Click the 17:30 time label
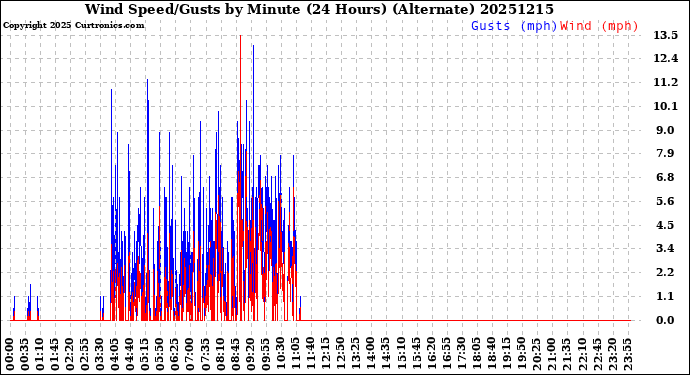Viewport: 690px width, 375px height. click(x=461, y=355)
